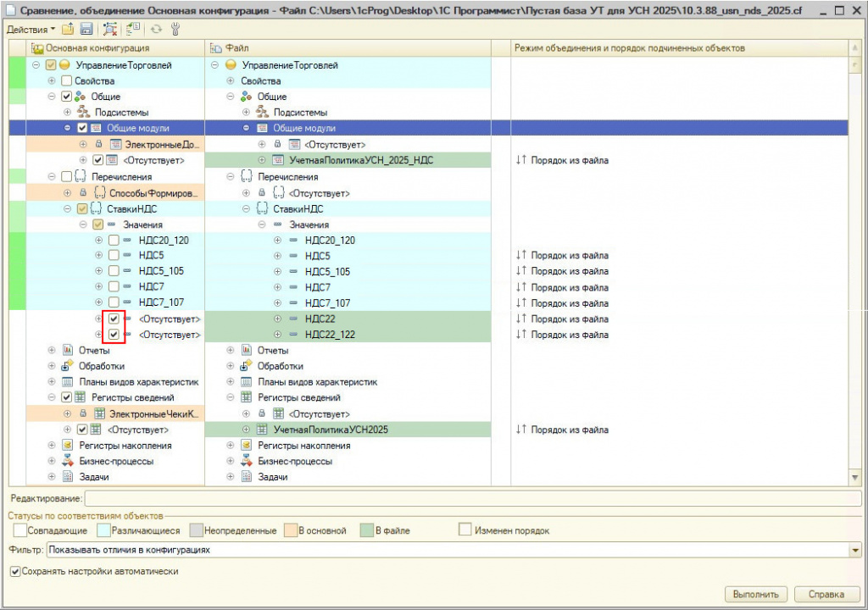The width and height of the screenshot is (868, 610).
Task: Click the save settings floppy disk icon
Action: point(86,29)
